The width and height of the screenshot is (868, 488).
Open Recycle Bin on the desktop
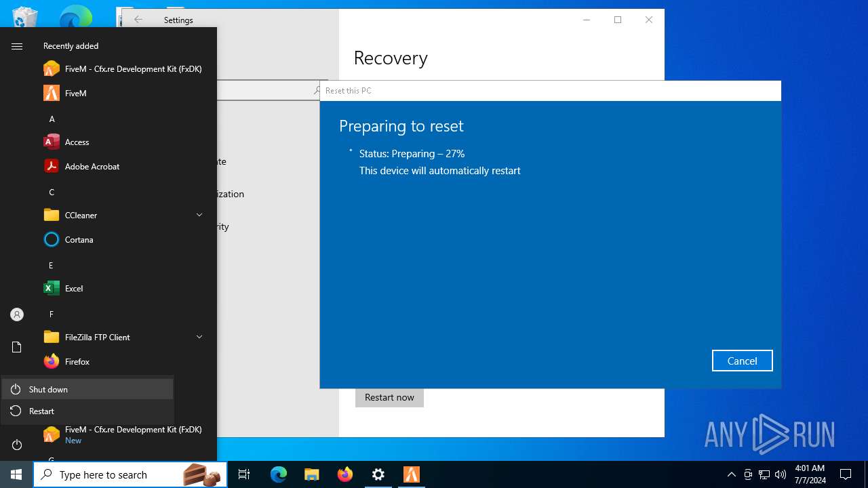point(25,18)
